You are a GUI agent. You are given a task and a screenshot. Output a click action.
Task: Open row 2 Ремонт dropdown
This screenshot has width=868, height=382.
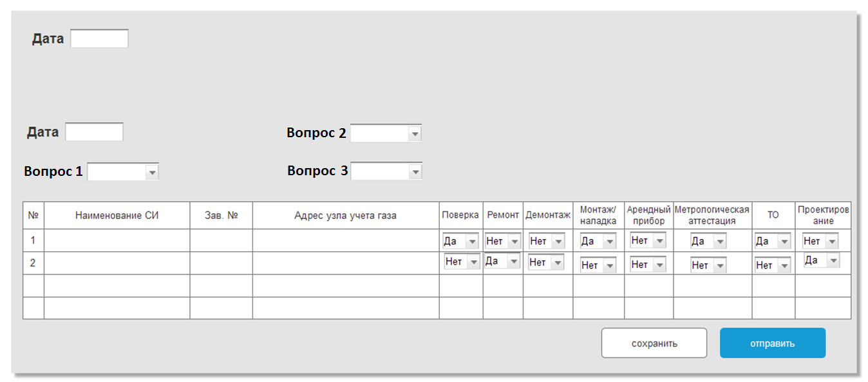click(x=502, y=261)
